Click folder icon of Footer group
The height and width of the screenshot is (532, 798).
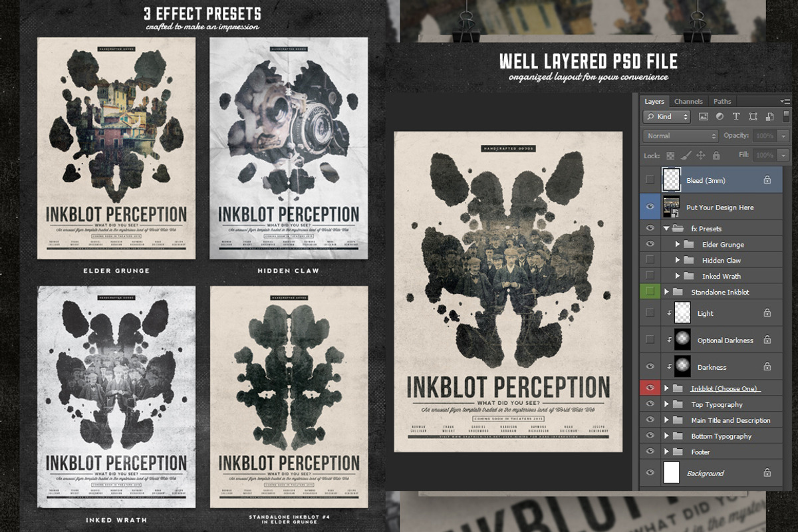tap(678, 452)
